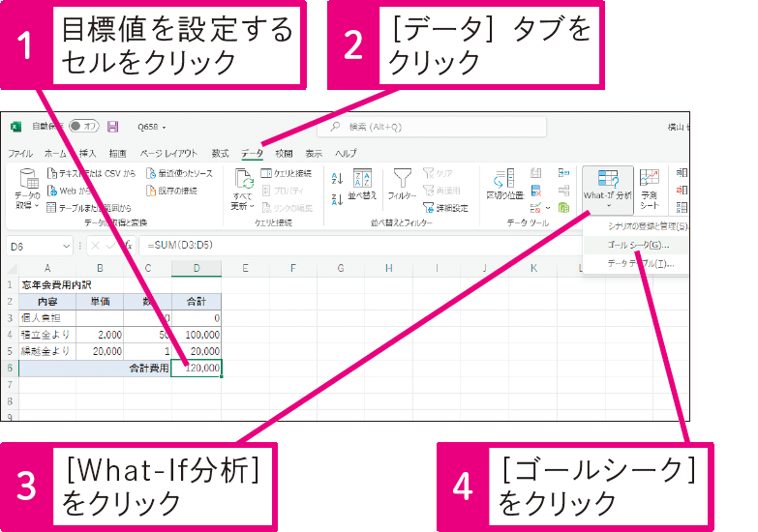Click テキストまたは CSV から

coord(91,173)
